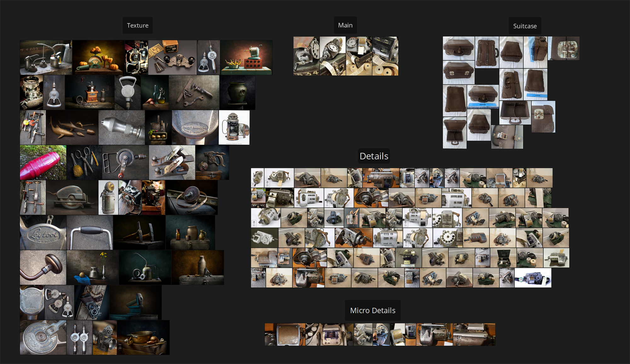
Task: Select the Micro Details heading
Action: click(x=373, y=311)
